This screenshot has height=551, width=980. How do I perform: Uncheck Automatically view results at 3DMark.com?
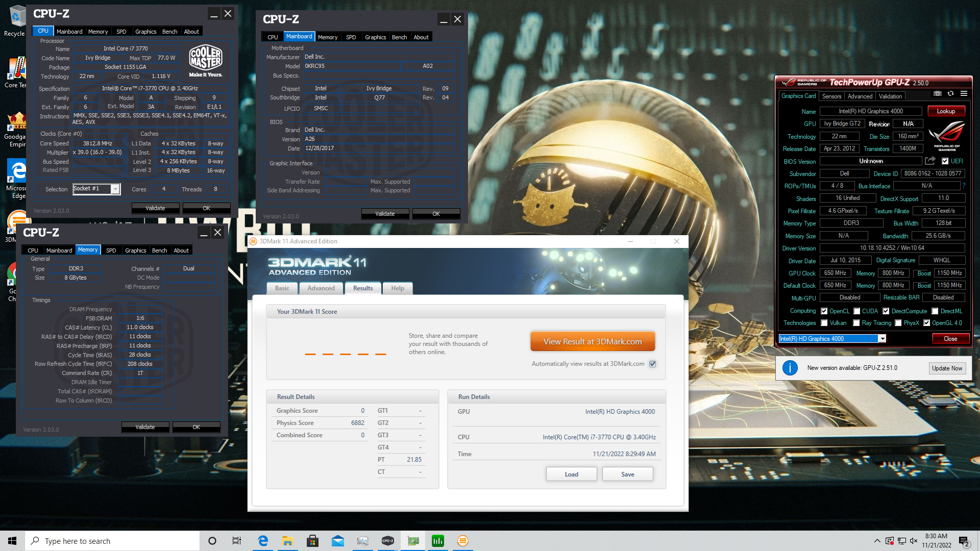click(652, 364)
